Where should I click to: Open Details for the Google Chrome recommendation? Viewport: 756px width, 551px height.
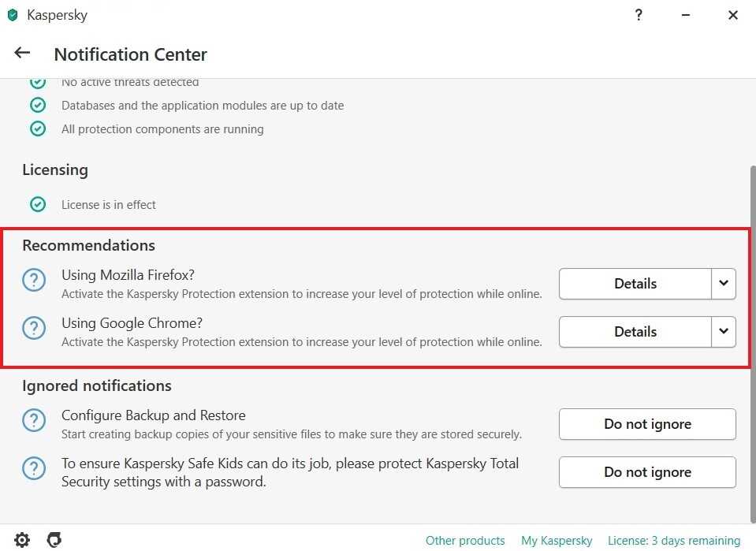click(x=635, y=332)
